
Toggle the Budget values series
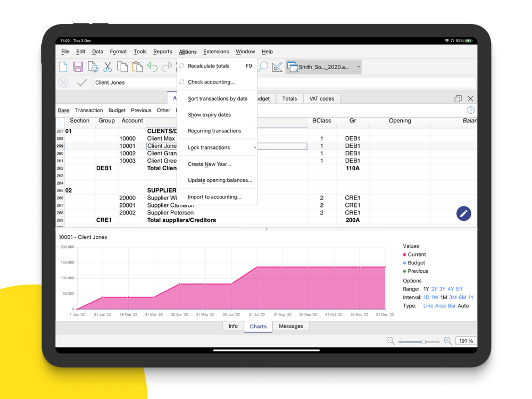414,263
